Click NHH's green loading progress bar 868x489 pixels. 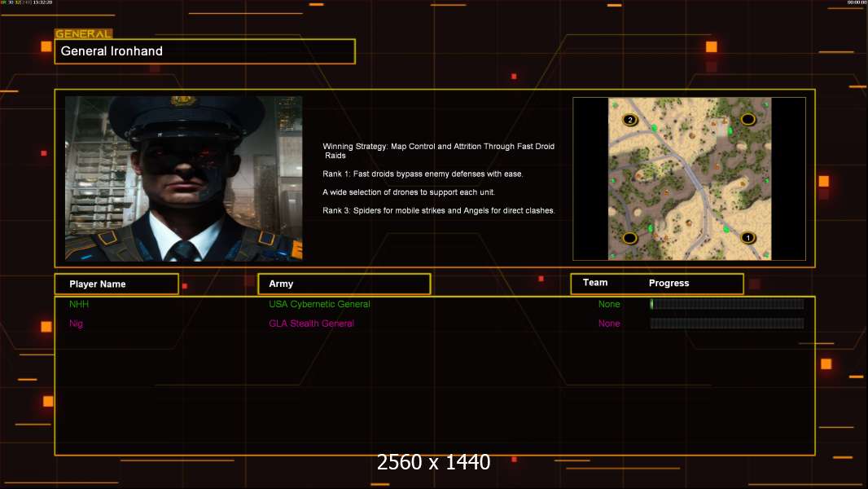pyautogui.click(x=727, y=303)
